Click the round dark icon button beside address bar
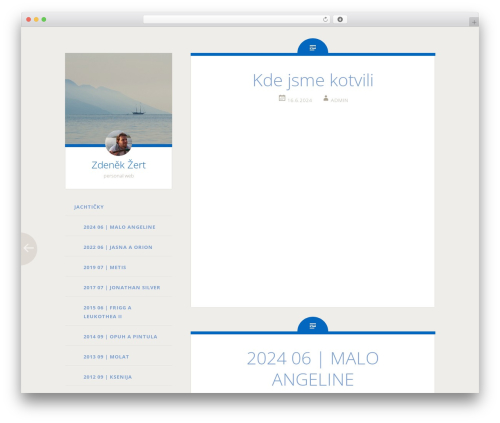The width and height of the screenshot is (500, 423). pos(340,20)
